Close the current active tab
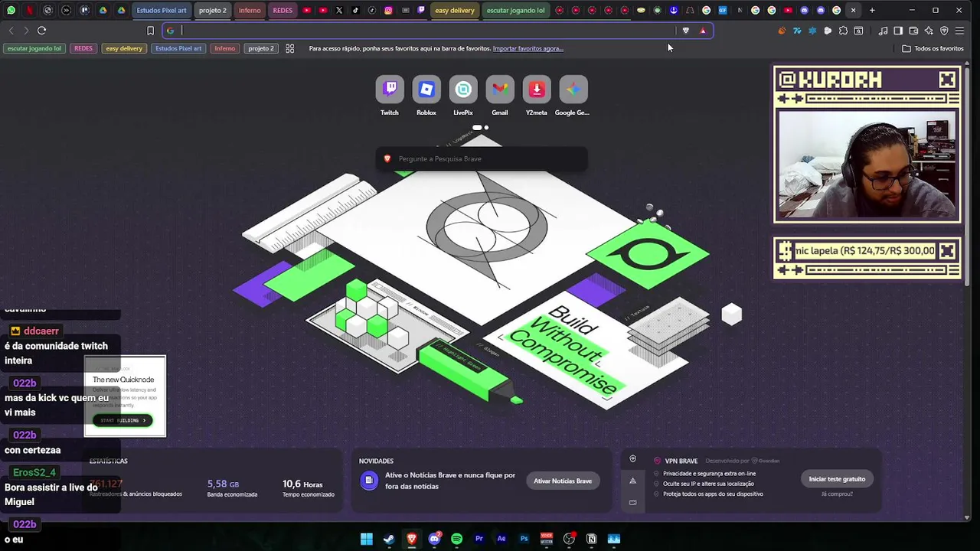The image size is (980, 551). tap(853, 10)
